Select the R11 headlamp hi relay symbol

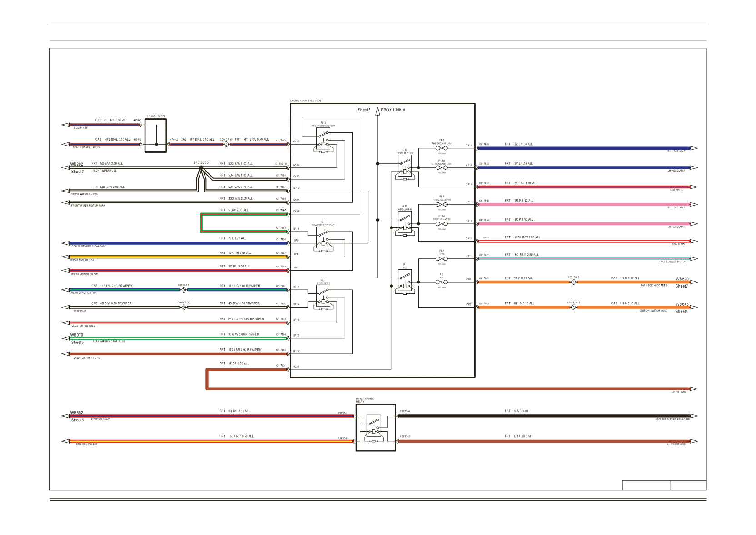tap(405, 223)
